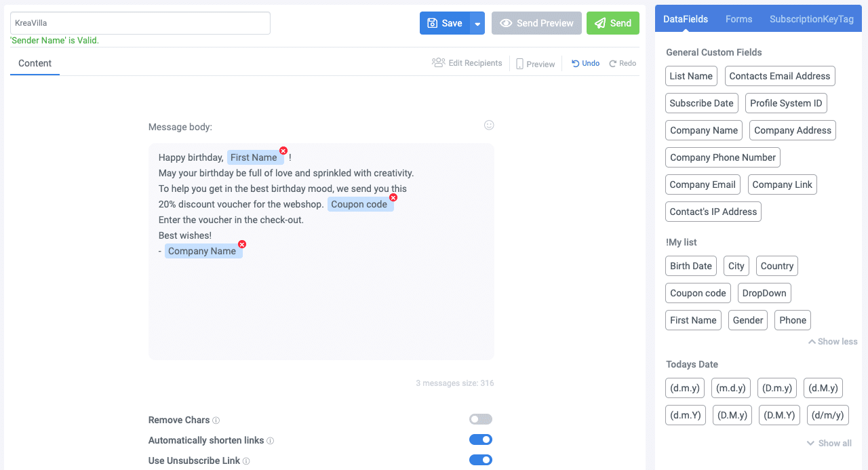Disable Automatically shorten links switch

(x=481, y=439)
